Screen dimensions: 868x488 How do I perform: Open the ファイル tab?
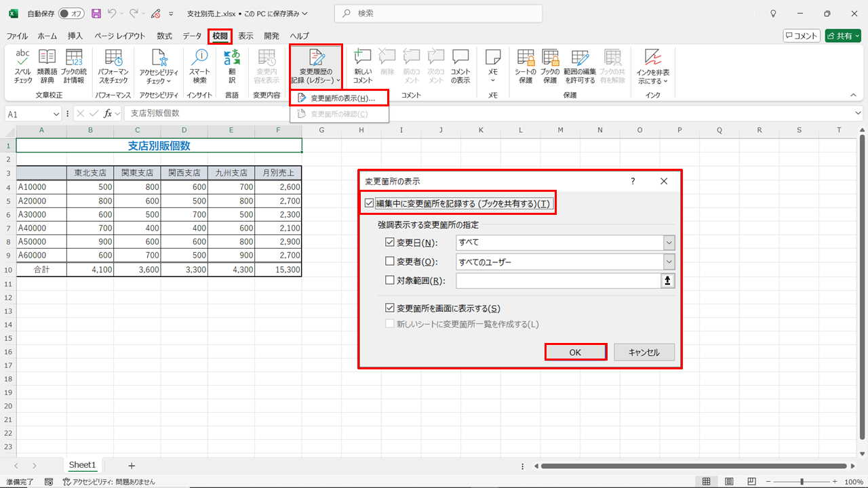pyautogui.click(x=18, y=36)
